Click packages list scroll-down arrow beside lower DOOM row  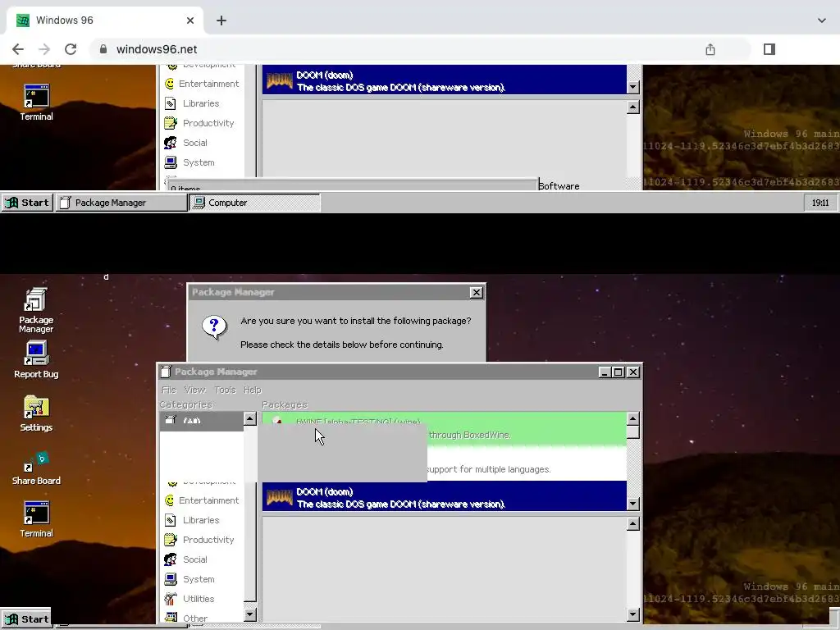[x=632, y=504]
